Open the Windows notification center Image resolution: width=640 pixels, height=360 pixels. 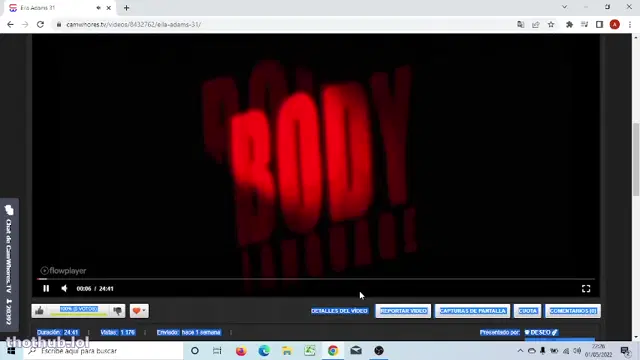(625, 351)
